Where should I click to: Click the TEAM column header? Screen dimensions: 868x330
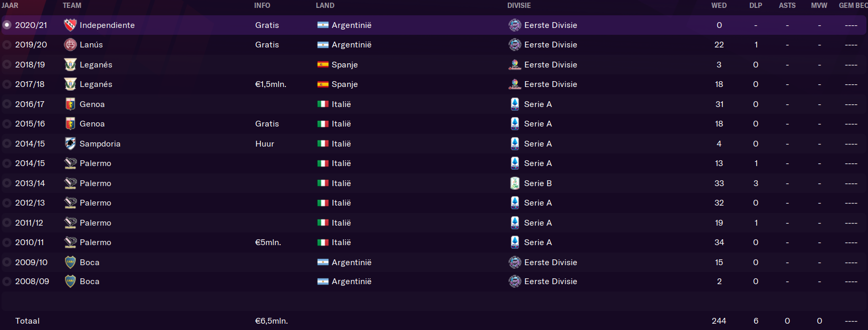click(x=72, y=5)
